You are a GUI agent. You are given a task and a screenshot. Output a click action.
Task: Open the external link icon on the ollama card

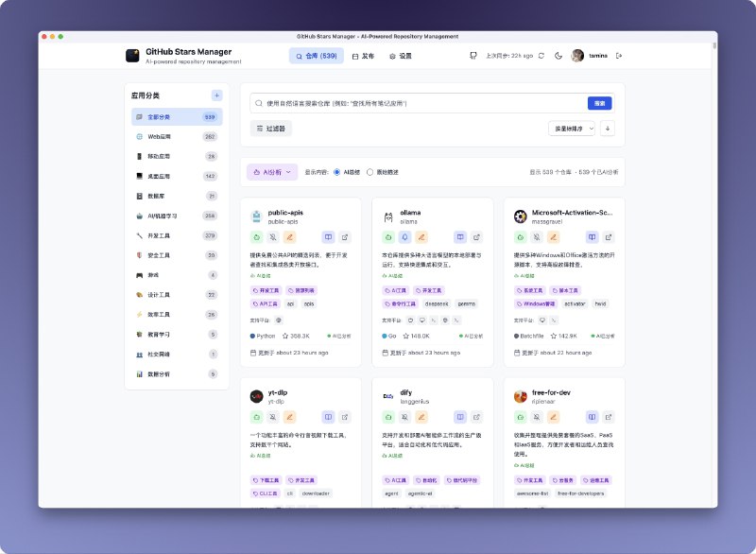click(x=477, y=236)
